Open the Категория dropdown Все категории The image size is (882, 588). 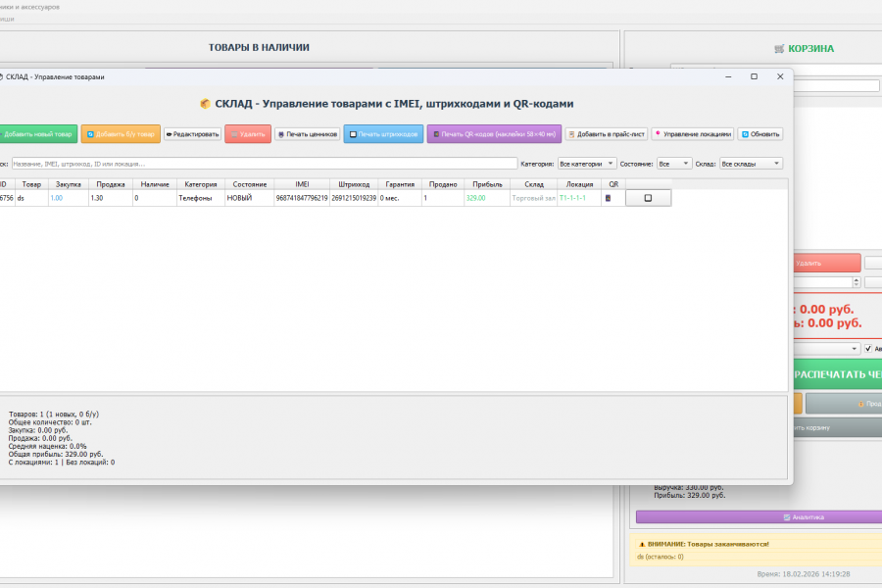(x=587, y=164)
